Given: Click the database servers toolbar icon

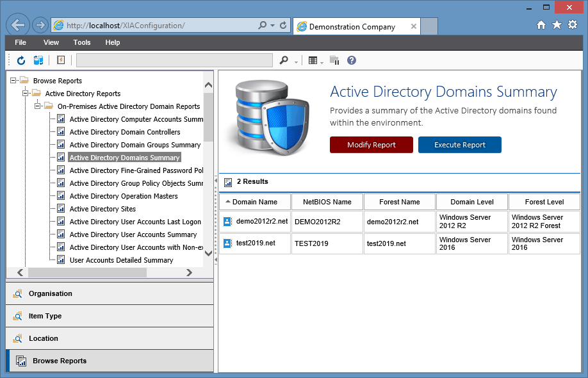Looking at the screenshot, I should coord(38,60).
